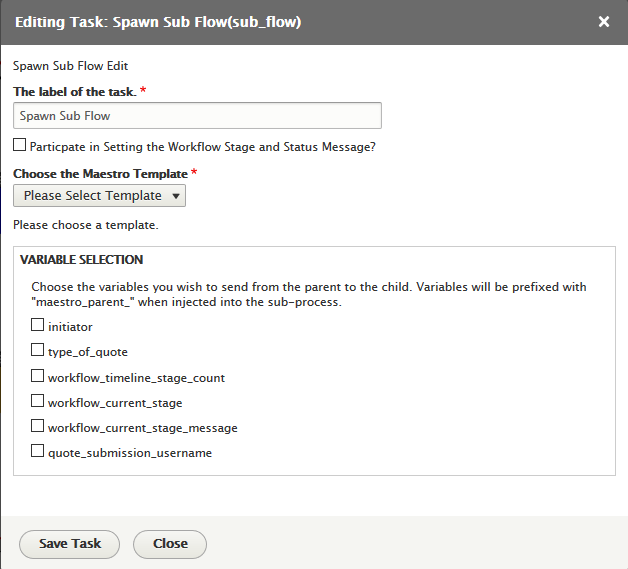Image resolution: width=628 pixels, height=569 pixels.
Task: Click the VARIABLE SELECTION heading
Action: tap(82, 260)
